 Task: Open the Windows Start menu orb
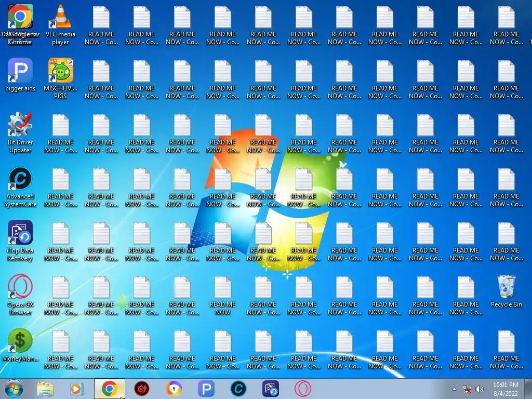pyautogui.click(x=14, y=389)
